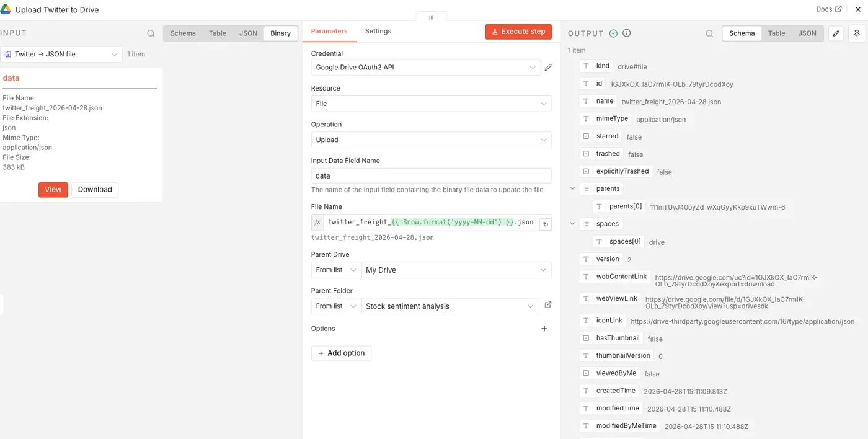Image resolution: width=868 pixels, height=439 pixels.
Task: Click the array icon beside spaces
Action: click(586, 224)
